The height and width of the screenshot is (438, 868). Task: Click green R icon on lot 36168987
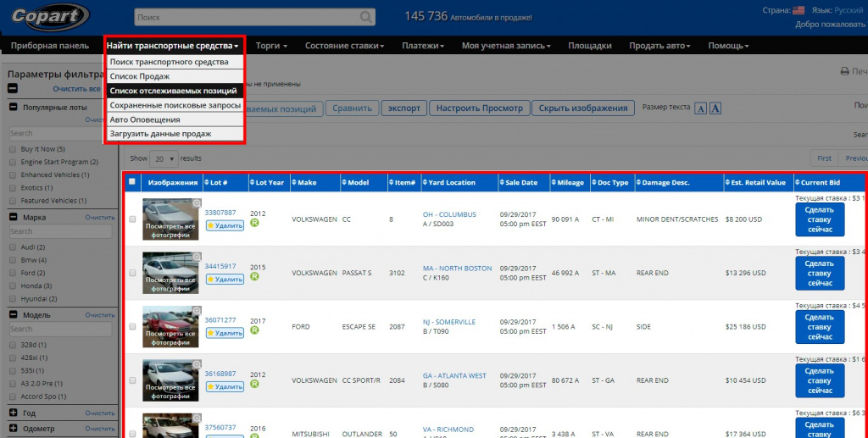tap(254, 384)
